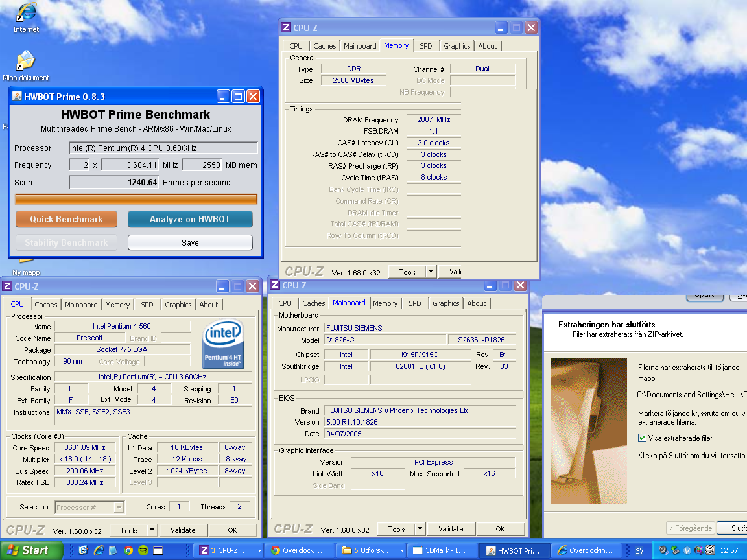
Task: Click the safely remove hardware tray icon
Action: click(x=675, y=550)
